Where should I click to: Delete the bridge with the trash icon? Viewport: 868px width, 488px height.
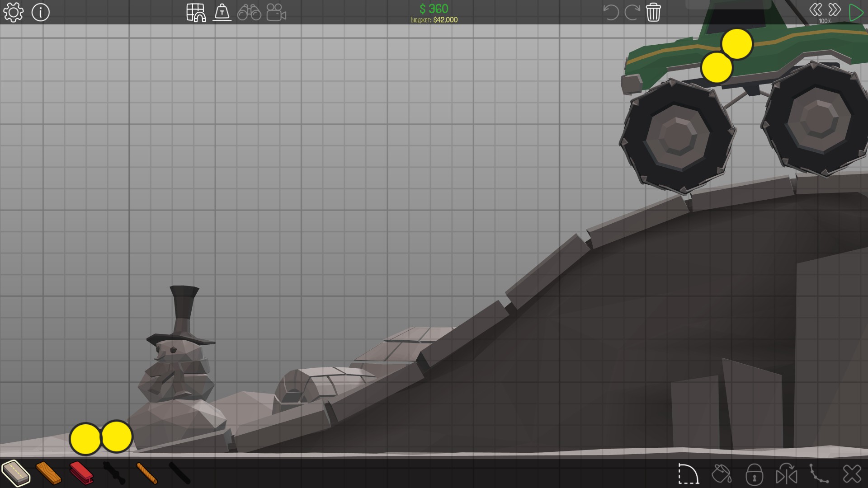click(653, 13)
